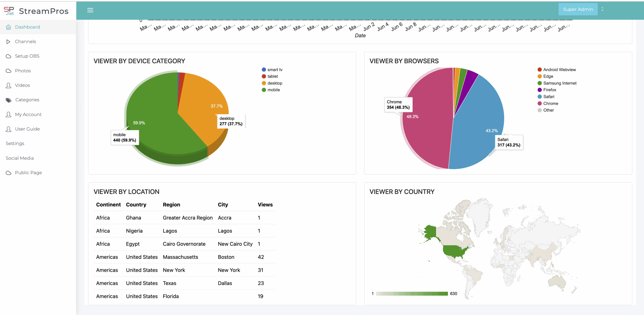Viewport: 644px width, 315px height.
Task: Click the Views column header
Action: click(x=265, y=205)
